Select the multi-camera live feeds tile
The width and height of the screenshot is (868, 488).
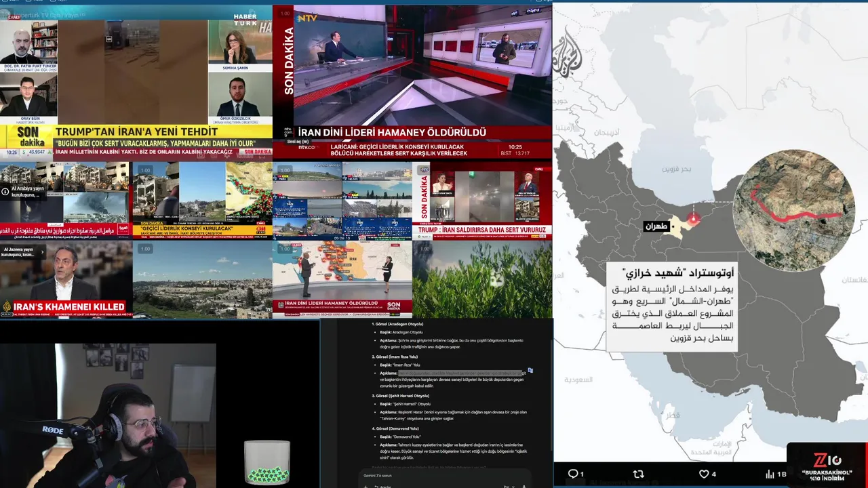342,201
